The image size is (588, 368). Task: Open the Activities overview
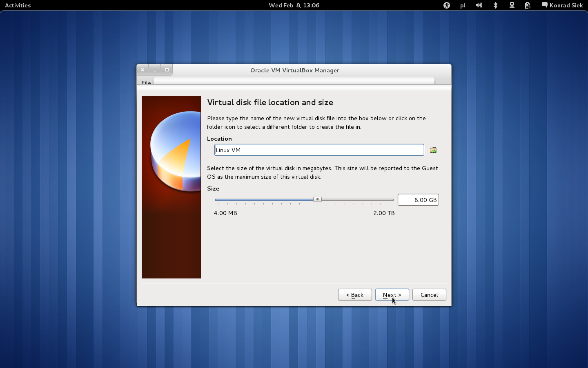click(x=18, y=5)
